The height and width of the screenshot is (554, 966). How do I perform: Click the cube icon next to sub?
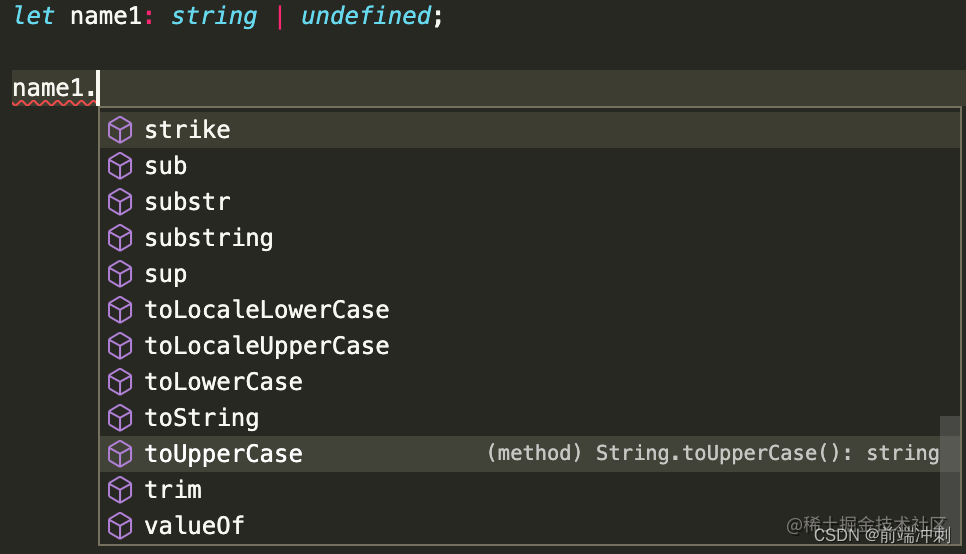coord(120,166)
